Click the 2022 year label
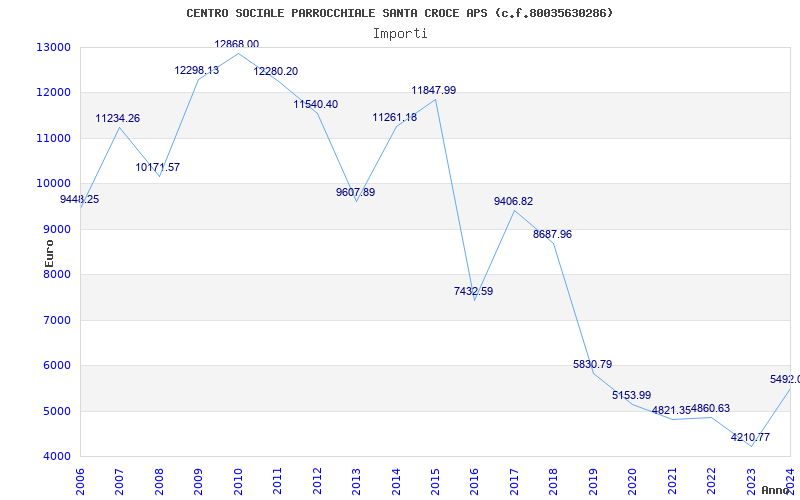800x500 pixels. pyautogui.click(x=711, y=481)
